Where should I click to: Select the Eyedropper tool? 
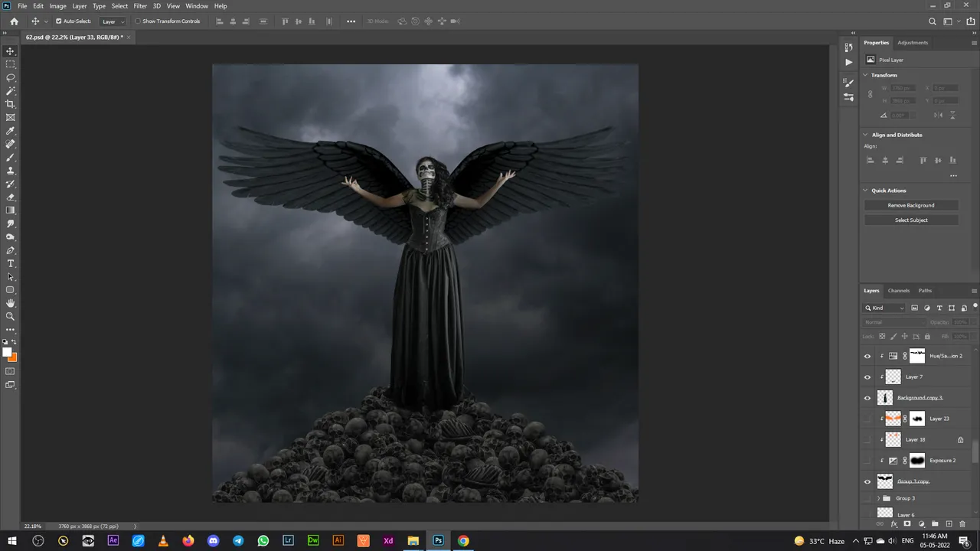click(x=11, y=131)
